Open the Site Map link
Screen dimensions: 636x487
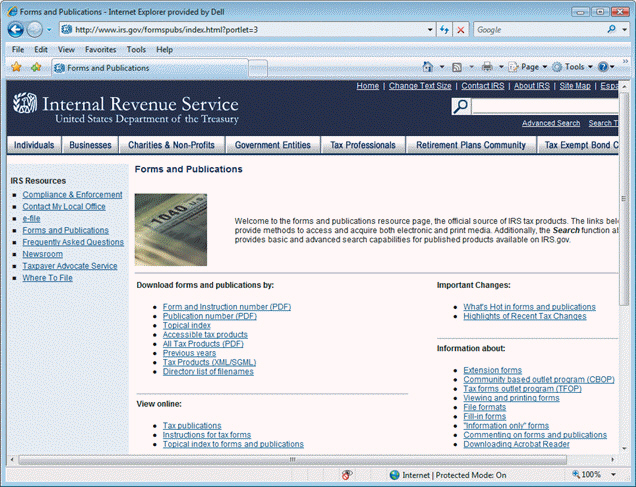(x=575, y=86)
